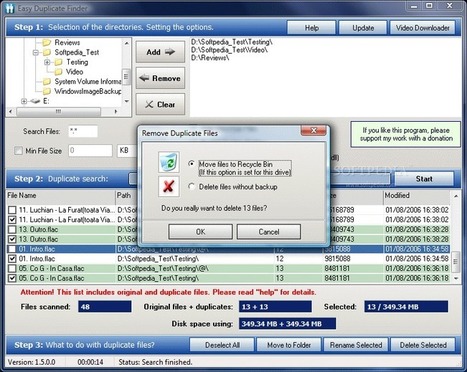Image resolution: width=467 pixels, height=372 pixels.
Task: Uncheck 01. Intro.flac in Testing\ folder
Action: (x=12, y=259)
